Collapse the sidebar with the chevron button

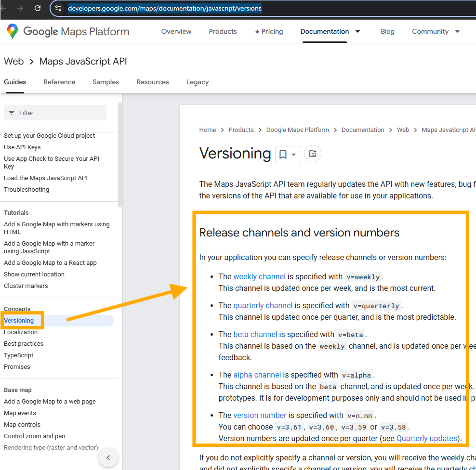coord(108,457)
